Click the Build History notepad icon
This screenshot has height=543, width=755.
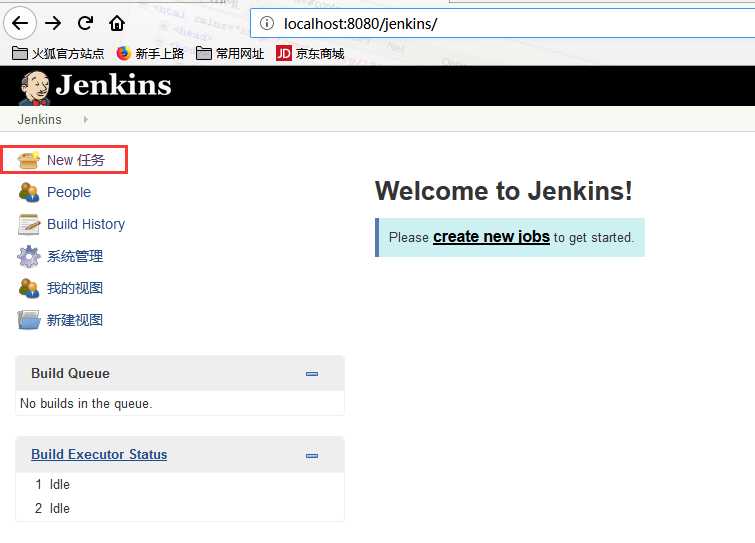coord(29,224)
